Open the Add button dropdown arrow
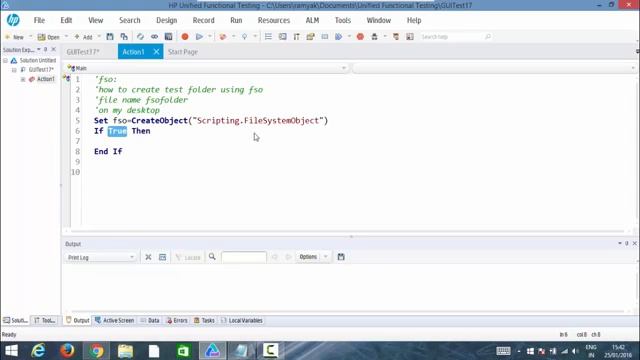The image size is (640, 360). click(99, 37)
